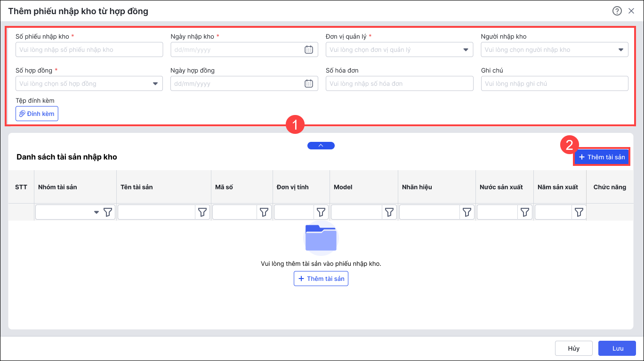The image size is (644, 361).
Task: Click the Đính kèm attachment button
Action: [37, 114]
